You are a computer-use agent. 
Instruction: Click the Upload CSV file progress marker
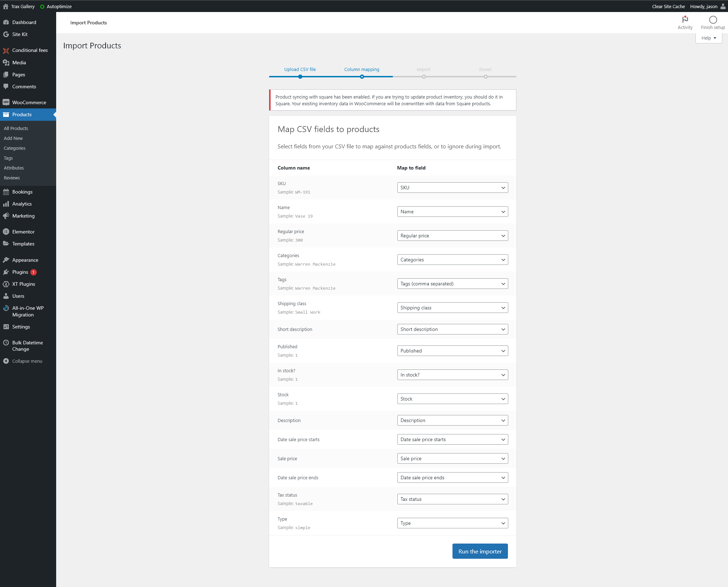[x=300, y=77]
